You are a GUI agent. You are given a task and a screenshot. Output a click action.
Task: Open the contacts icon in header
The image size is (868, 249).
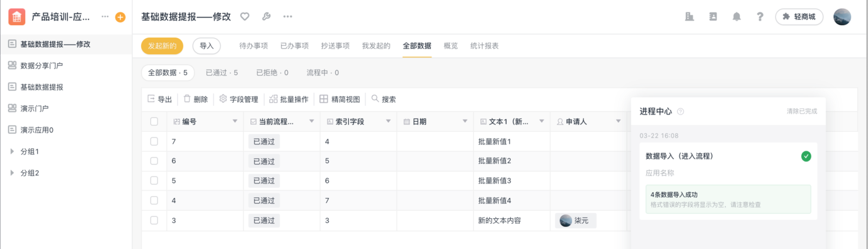coord(713,17)
